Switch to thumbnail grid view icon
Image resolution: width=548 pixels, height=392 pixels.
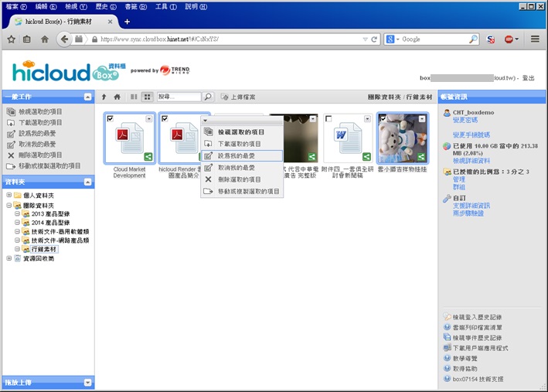pos(148,97)
